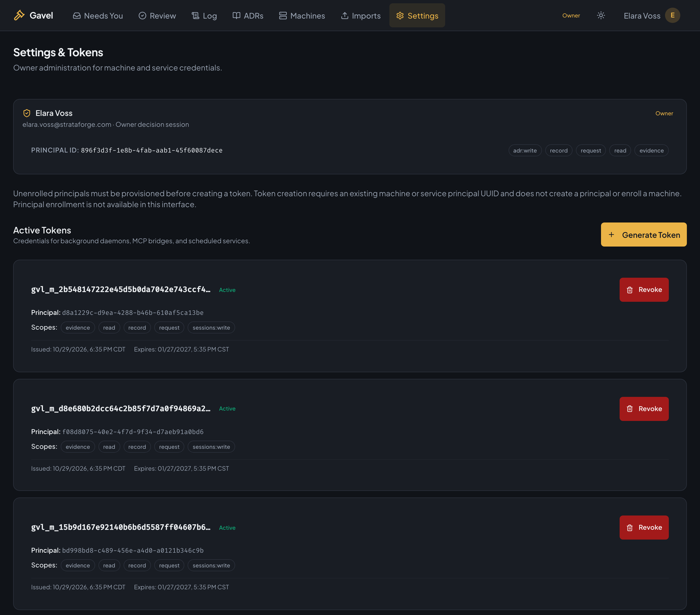The height and width of the screenshot is (615, 700).
Task: Revoke token gvl_m_15b9d167e921
Action: [x=644, y=528]
